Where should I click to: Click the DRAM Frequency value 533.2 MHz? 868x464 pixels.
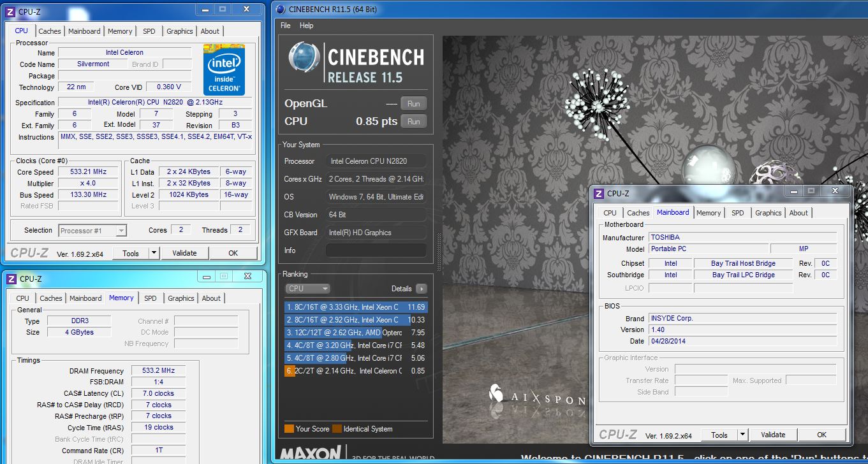[158, 370]
